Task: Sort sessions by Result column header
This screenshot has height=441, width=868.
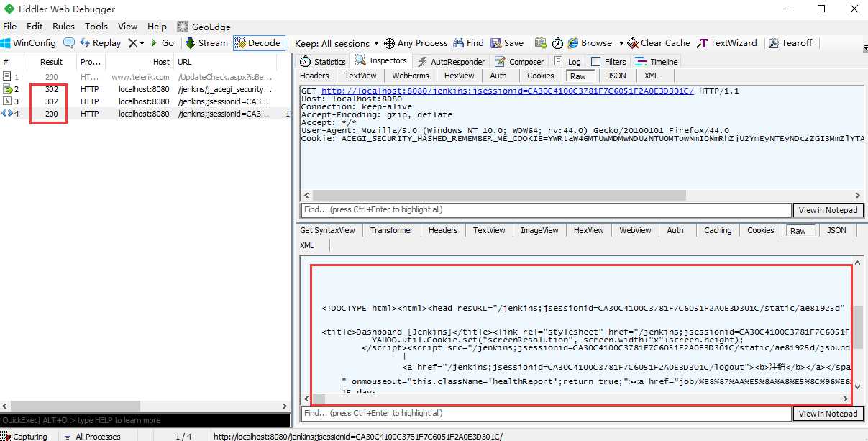Action: pyautogui.click(x=52, y=62)
